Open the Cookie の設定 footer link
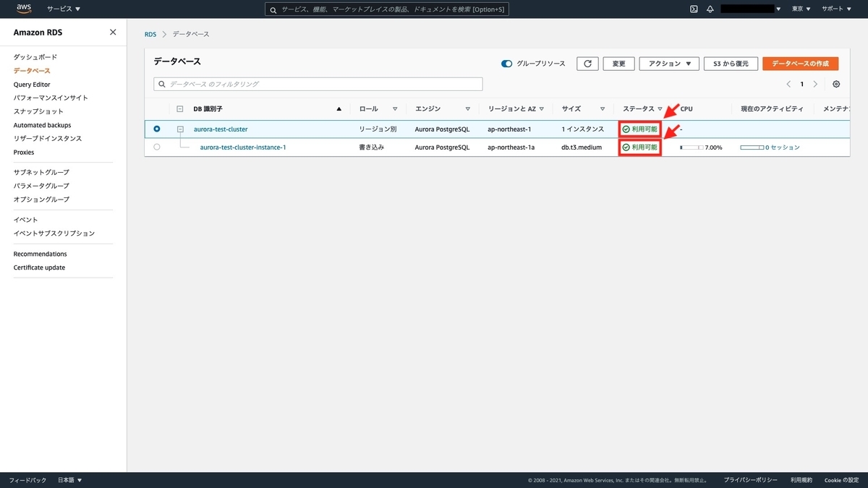The height and width of the screenshot is (488, 868). coord(841,480)
